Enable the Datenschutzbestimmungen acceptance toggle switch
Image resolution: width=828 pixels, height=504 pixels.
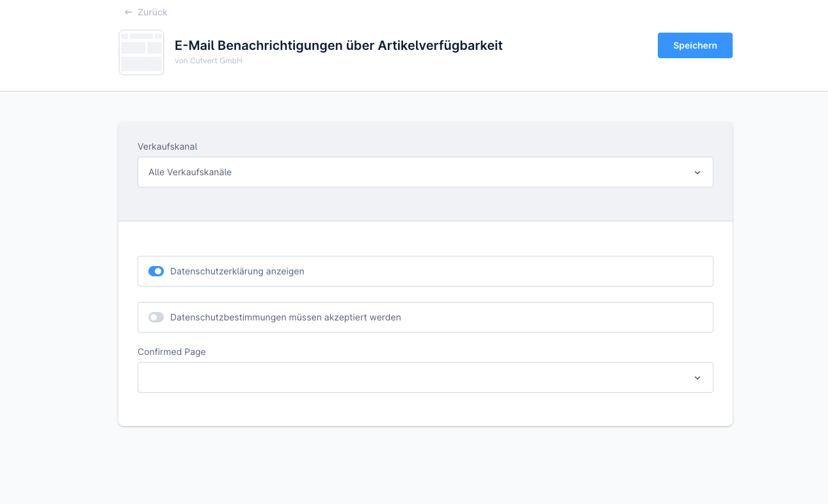pyautogui.click(x=156, y=317)
